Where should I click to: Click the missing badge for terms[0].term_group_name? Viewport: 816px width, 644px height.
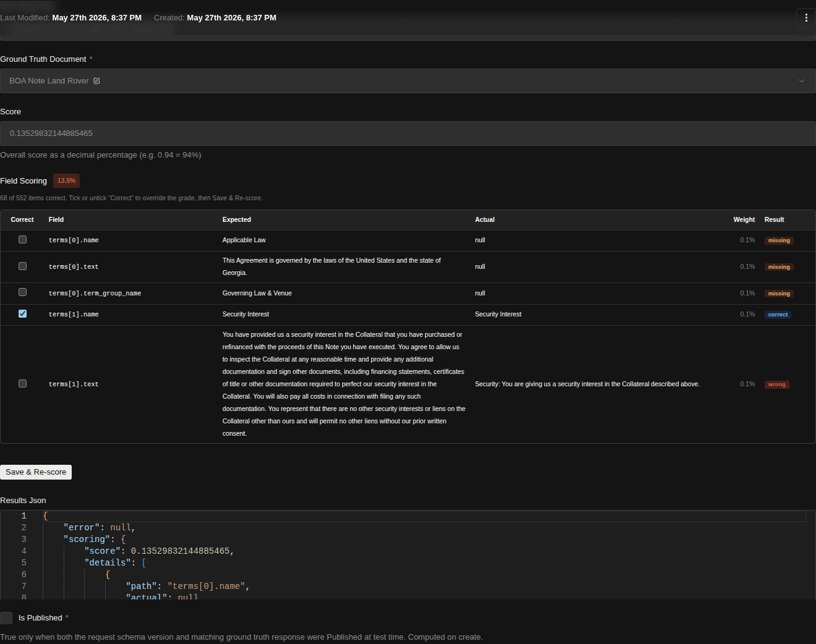click(x=779, y=294)
